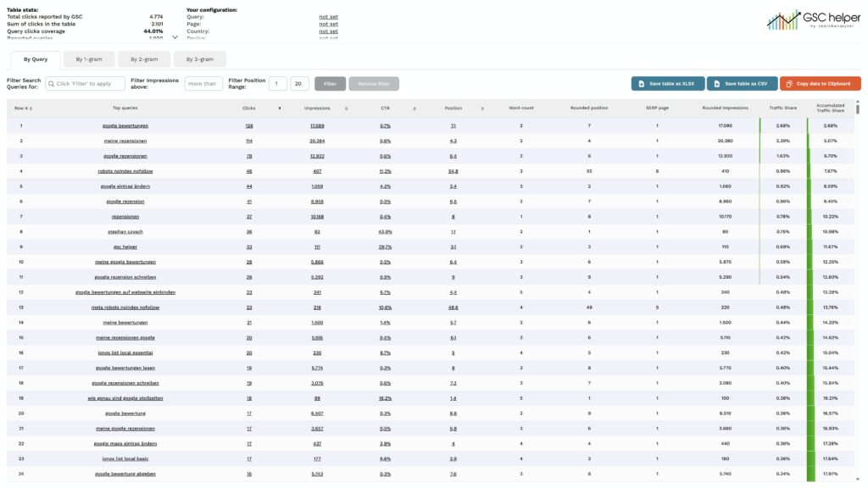Sort by Position arrows
The image size is (868, 488).
482,108
